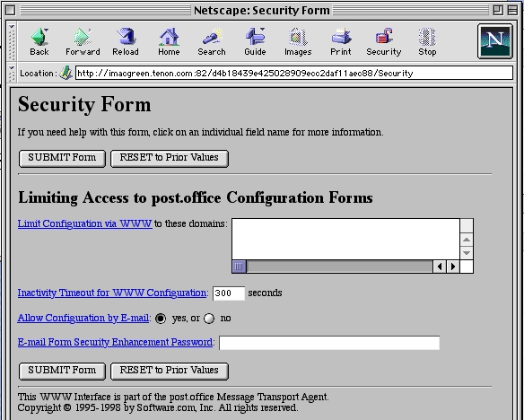
Task: Click the window zoom box in title bar
Action: (498, 11)
